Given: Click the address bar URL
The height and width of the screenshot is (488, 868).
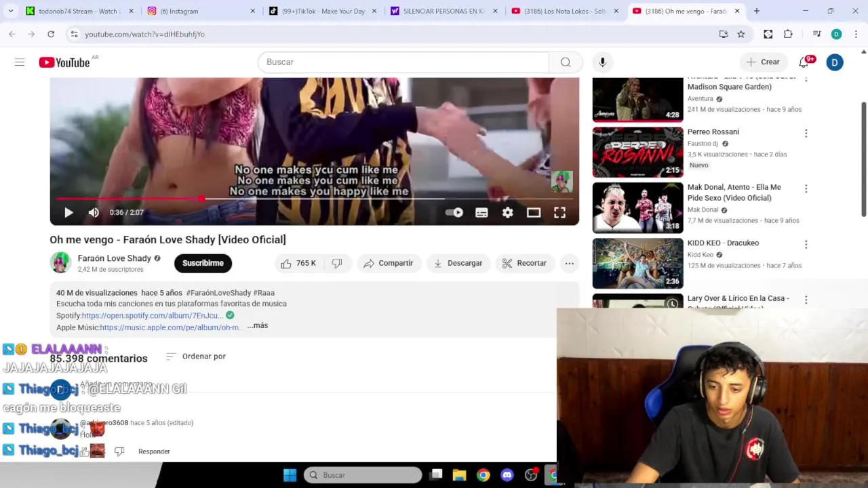Looking at the screenshot, I should click(x=144, y=34).
